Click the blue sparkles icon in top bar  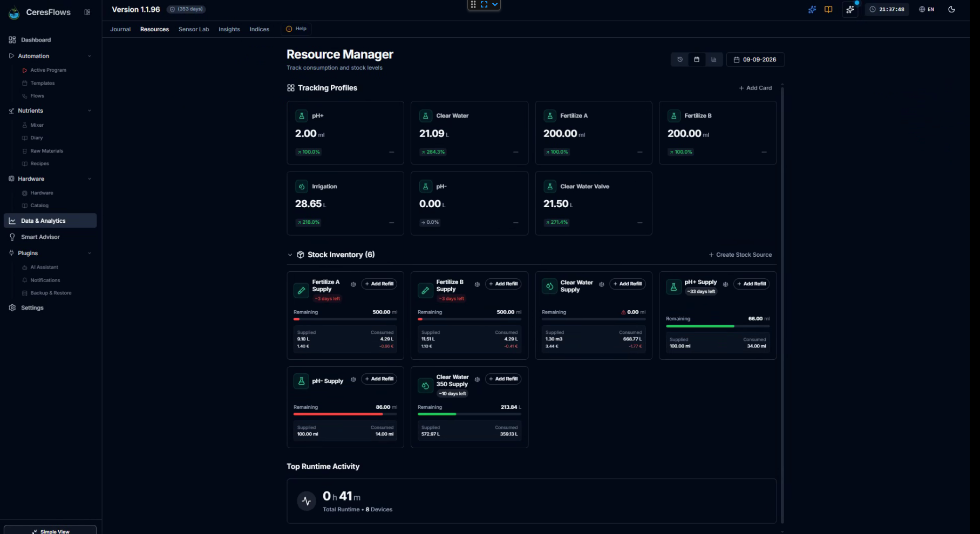point(812,9)
